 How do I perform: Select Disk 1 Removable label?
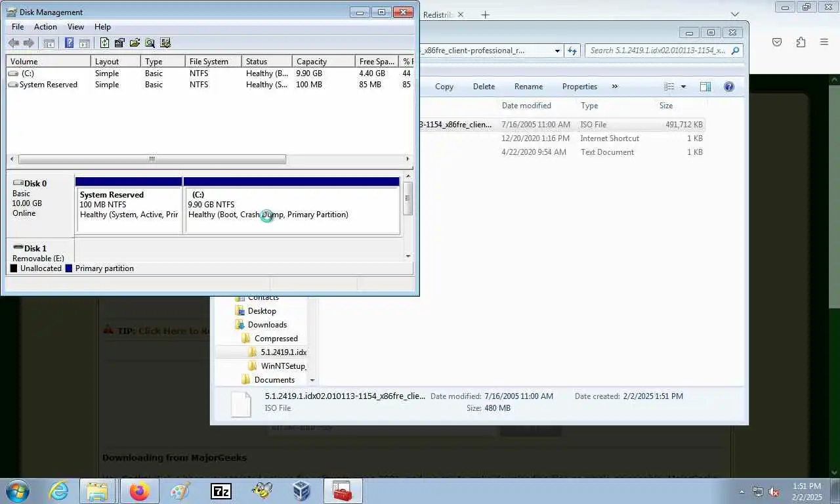[41, 252]
